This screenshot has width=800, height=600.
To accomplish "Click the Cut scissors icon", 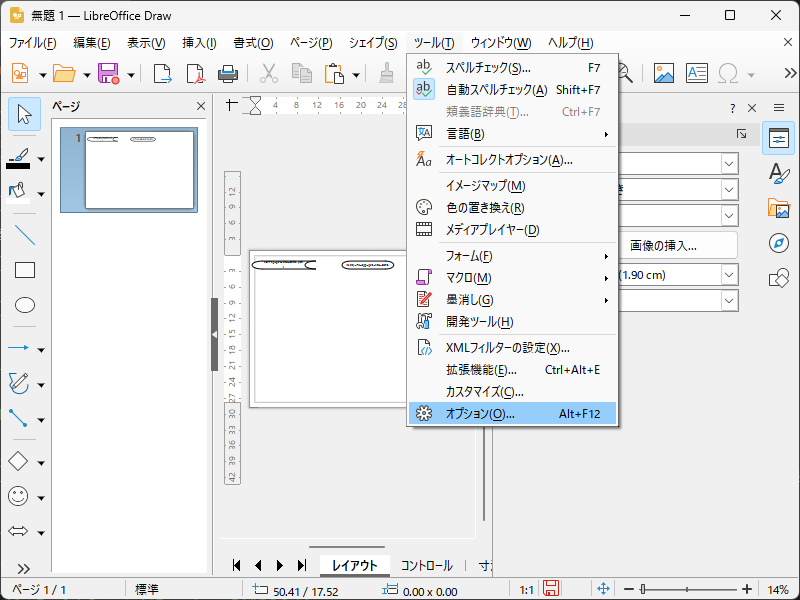I will pos(268,74).
